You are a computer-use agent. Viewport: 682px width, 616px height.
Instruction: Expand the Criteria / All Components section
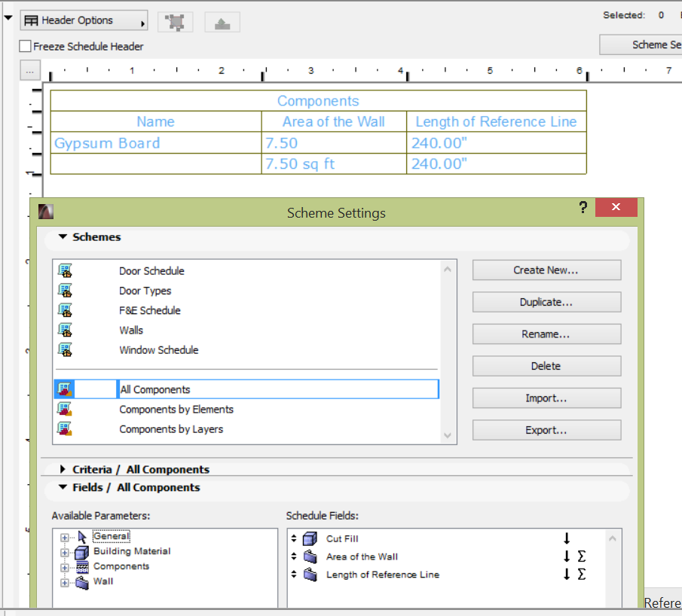pyautogui.click(x=63, y=469)
